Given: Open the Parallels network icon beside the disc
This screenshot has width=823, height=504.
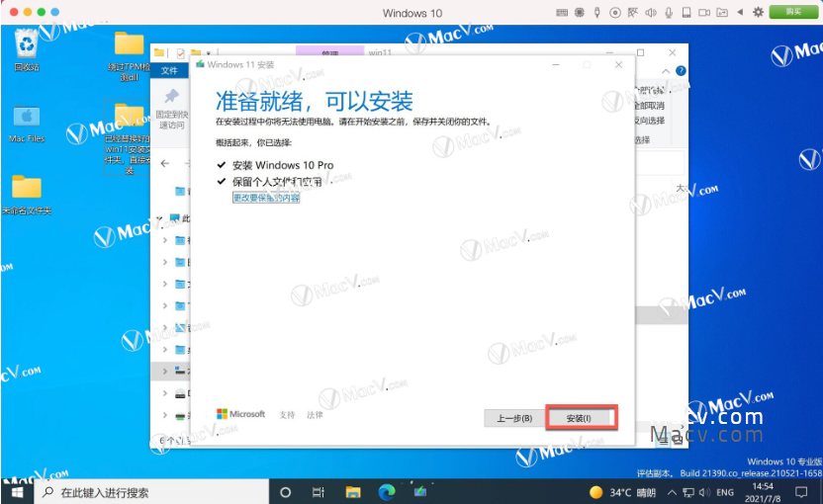Looking at the screenshot, I should click(633, 12).
